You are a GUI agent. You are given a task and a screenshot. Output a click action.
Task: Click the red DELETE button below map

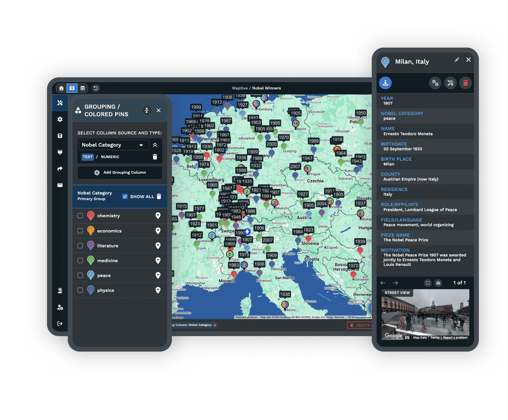(x=360, y=325)
